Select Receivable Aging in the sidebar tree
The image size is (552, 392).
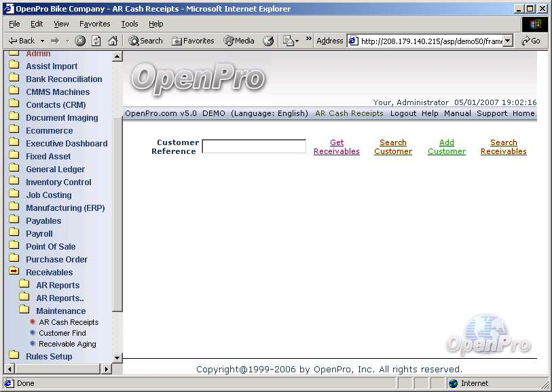coord(67,344)
